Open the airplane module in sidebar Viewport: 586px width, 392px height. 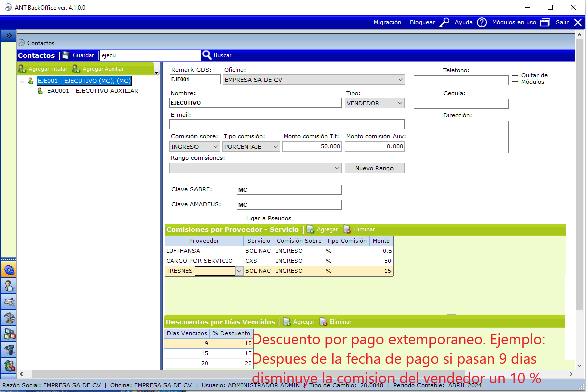pyautogui.click(x=9, y=302)
